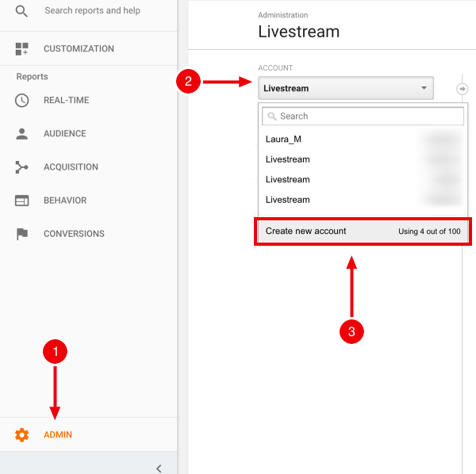Open CONVERSIONS reports

(74, 234)
